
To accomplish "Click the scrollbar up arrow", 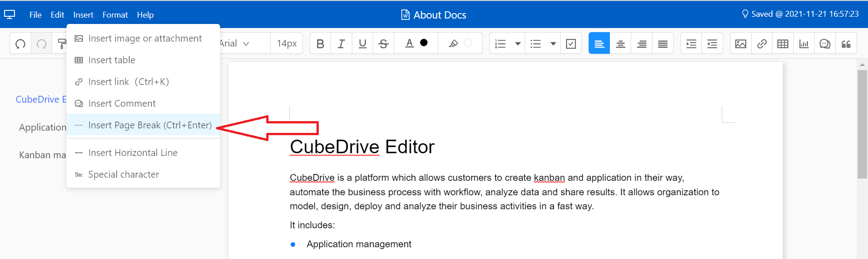I will tap(862, 65).
